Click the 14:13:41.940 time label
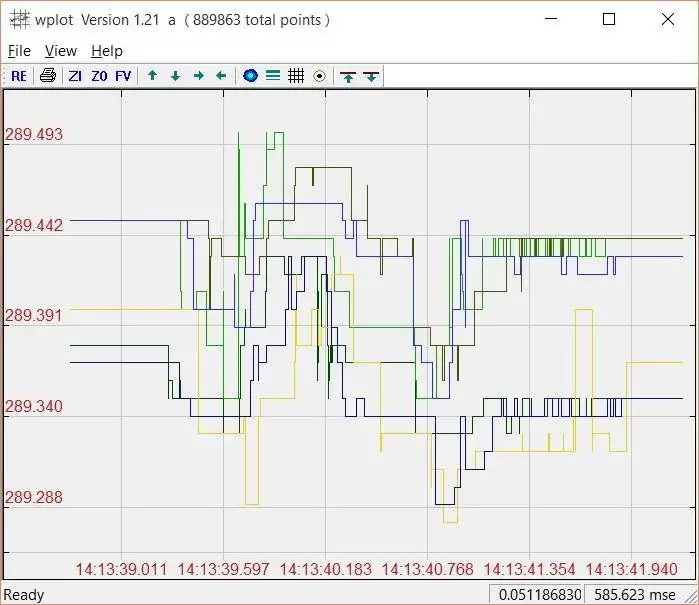Screen dimensions: 699x605 (632, 569)
